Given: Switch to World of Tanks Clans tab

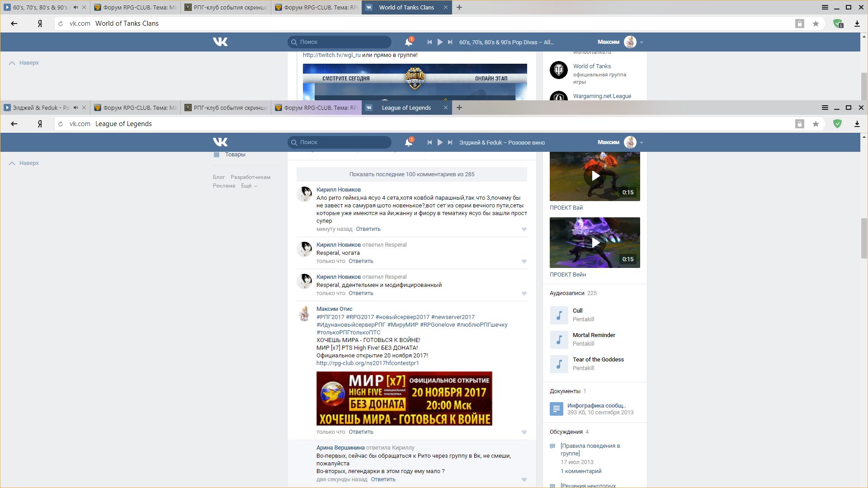Looking at the screenshot, I should point(406,7).
